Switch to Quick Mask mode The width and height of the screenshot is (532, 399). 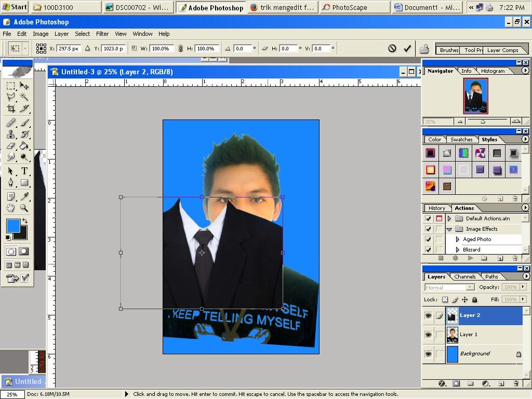coord(24,251)
